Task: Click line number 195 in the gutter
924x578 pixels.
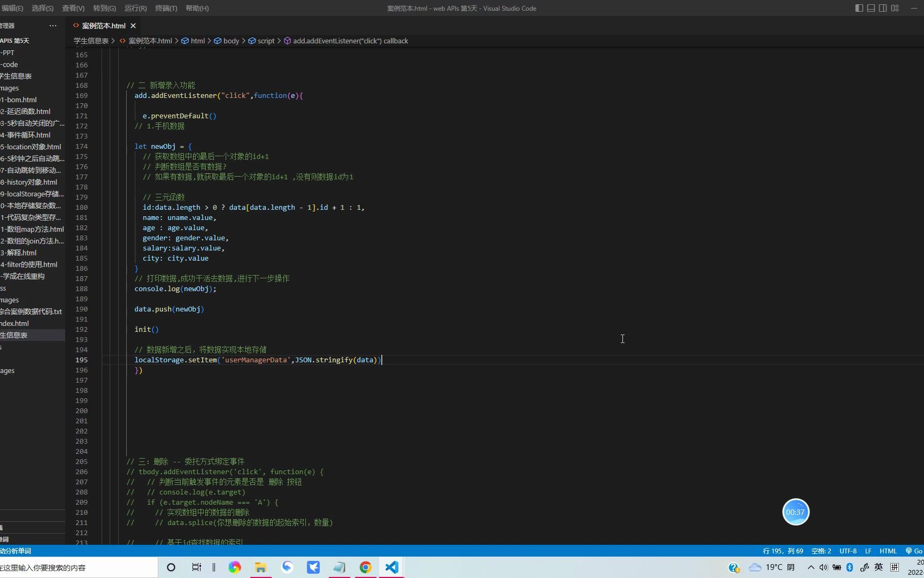Action: (81, 360)
